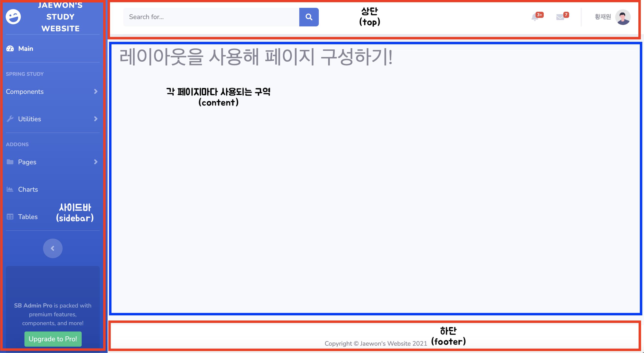Open the Charts menu item
Viewport: 644px width, 353px height.
(28, 189)
